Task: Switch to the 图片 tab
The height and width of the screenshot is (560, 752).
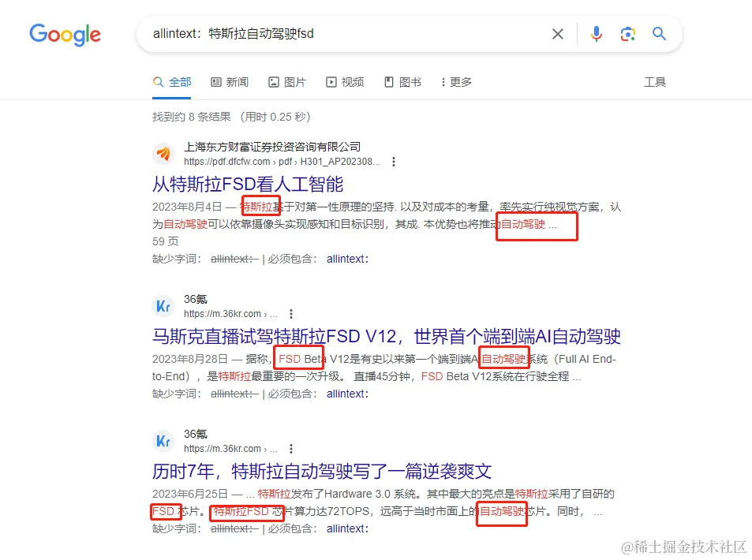Action: pyautogui.click(x=286, y=82)
